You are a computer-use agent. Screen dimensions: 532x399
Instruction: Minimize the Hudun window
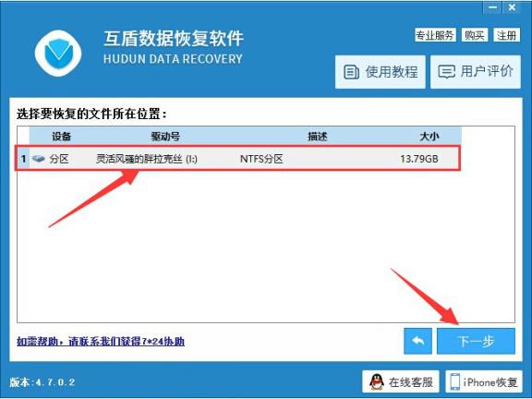click(x=493, y=7)
